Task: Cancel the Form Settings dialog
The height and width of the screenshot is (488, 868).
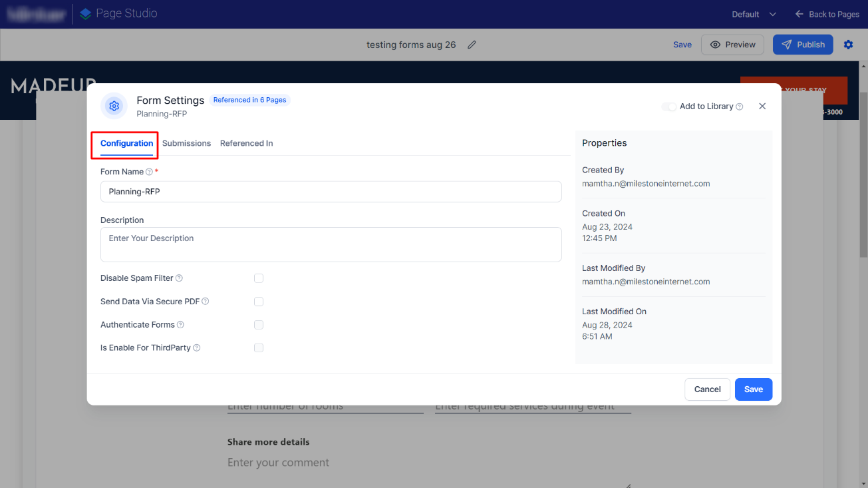Action: coord(707,389)
